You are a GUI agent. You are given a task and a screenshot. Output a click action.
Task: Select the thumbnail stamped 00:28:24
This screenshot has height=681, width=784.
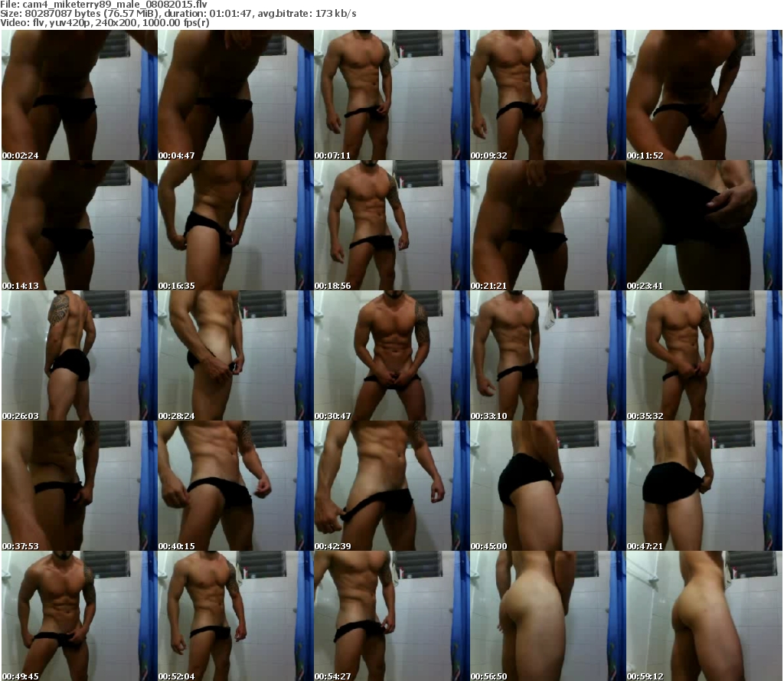click(236, 355)
